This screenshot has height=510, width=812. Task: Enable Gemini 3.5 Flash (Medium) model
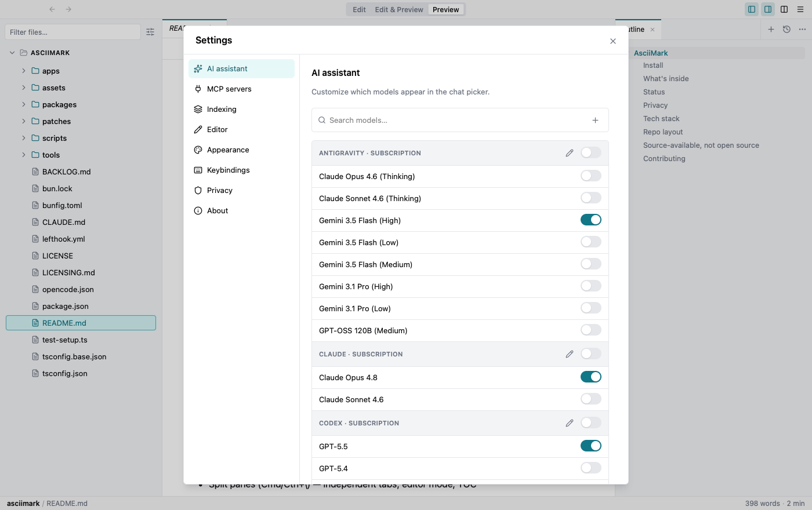[x=591, y=264]
